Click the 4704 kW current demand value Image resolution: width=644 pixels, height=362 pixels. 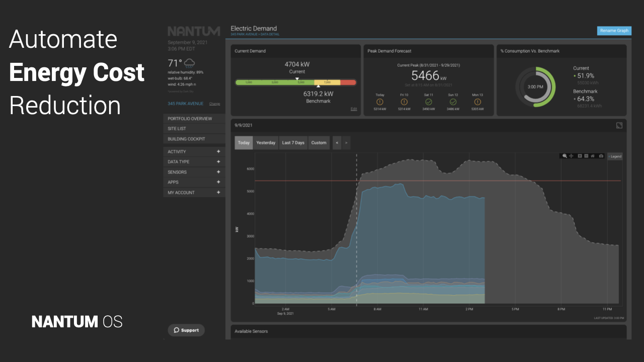297,64
